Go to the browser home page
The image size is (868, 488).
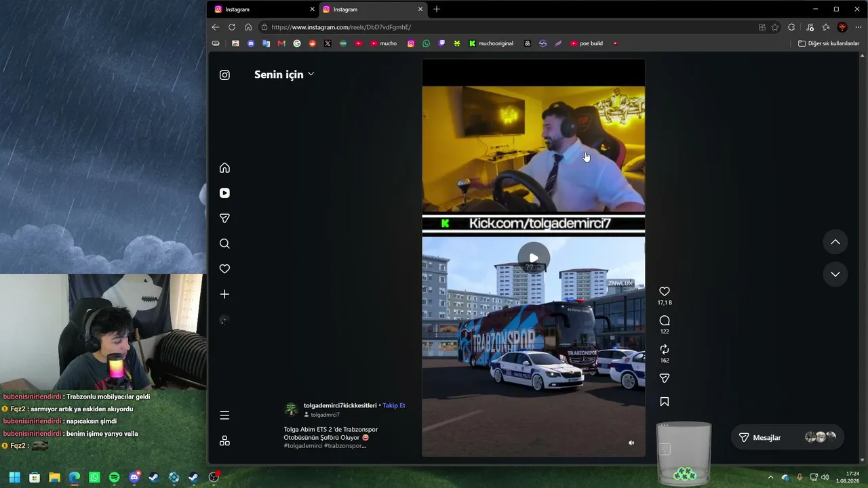(248, 27)
